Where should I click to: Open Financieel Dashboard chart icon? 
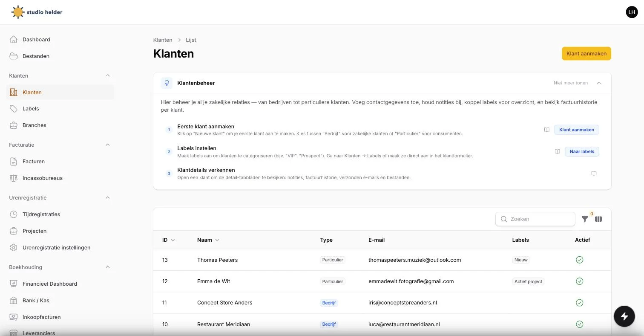pos(14,284)
